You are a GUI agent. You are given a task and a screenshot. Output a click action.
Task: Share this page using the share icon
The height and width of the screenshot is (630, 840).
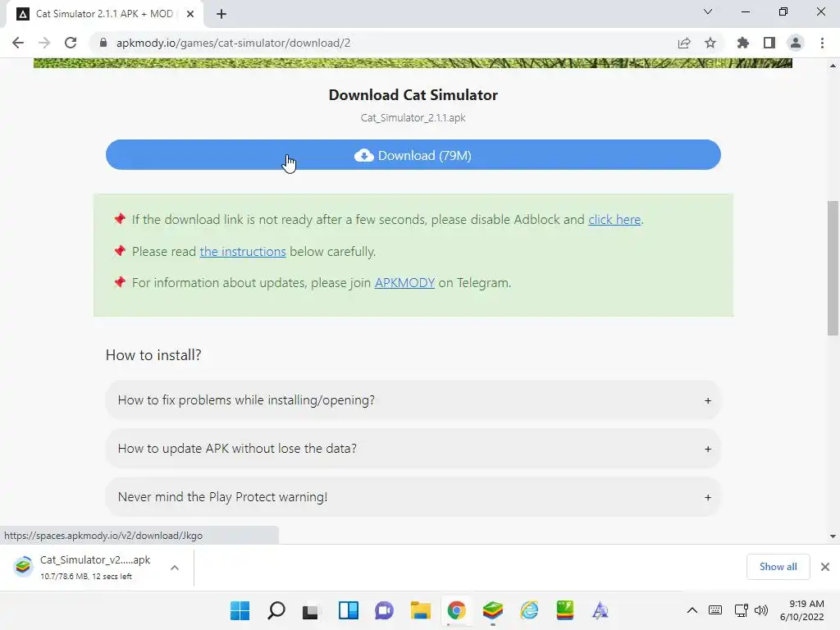684,43
